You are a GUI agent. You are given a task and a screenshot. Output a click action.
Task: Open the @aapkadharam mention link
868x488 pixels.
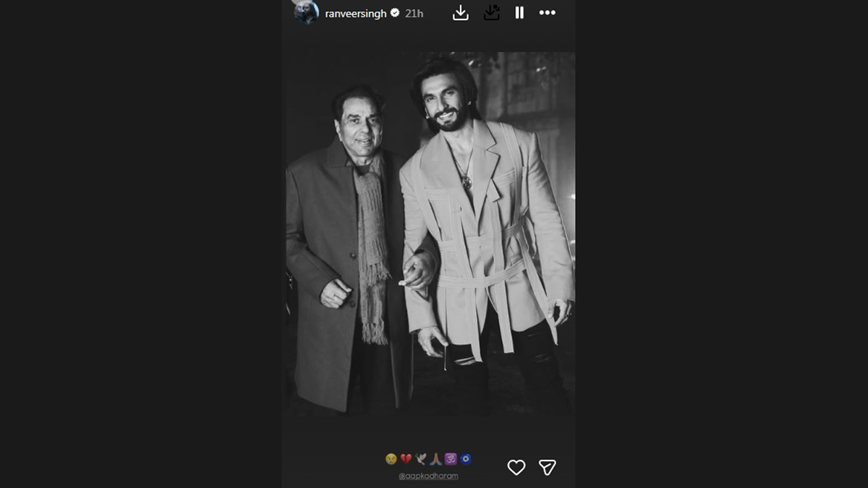pyautogui.click(x=429, y=476)
